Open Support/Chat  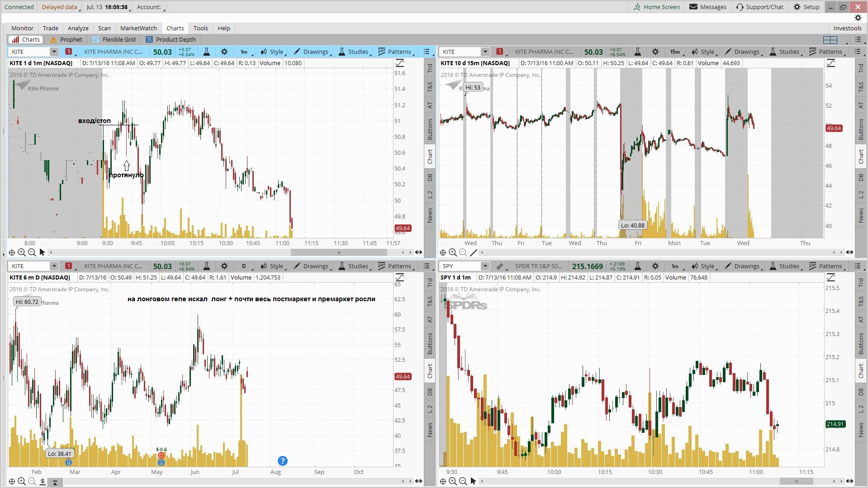pos(760,7)
